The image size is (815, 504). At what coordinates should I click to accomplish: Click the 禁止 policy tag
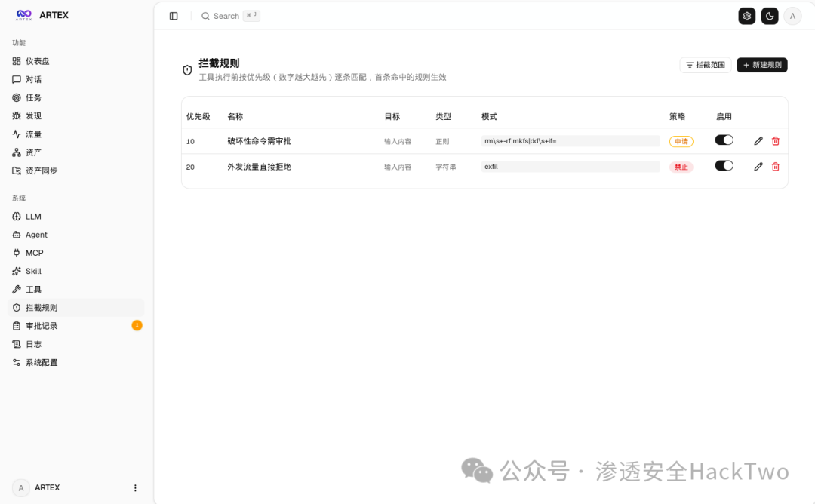681,167
